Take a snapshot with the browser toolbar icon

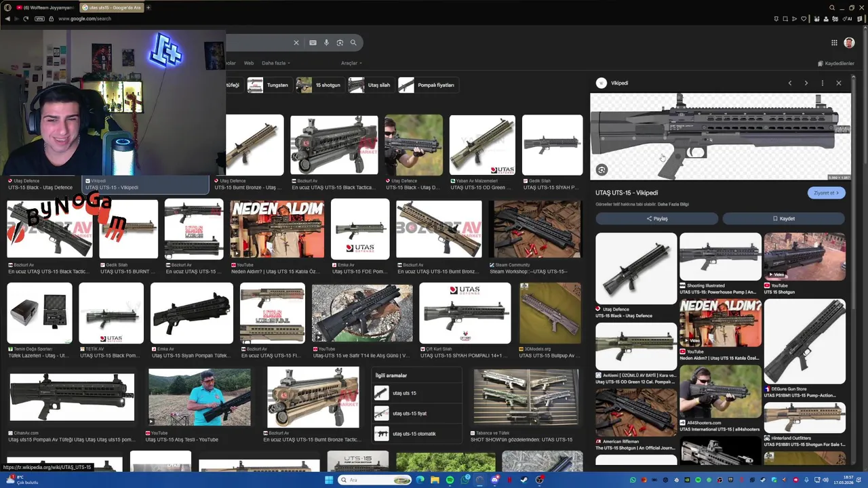785,18
